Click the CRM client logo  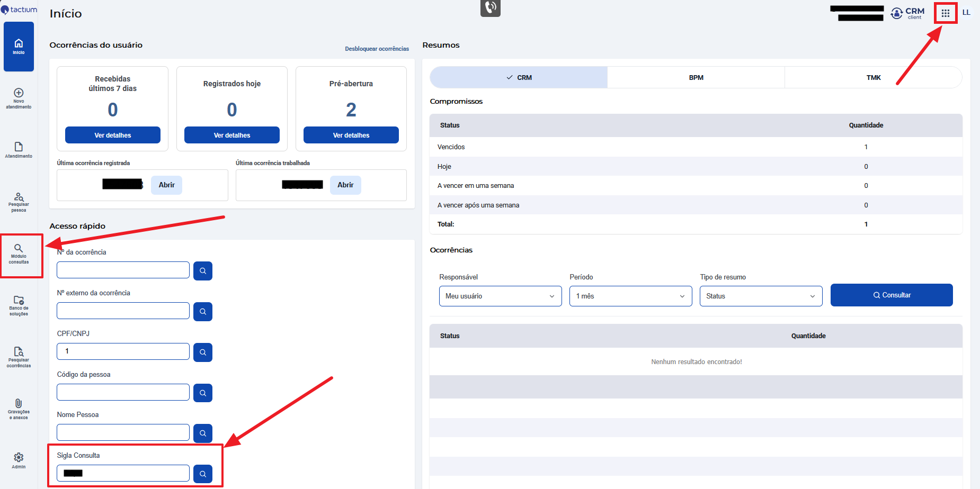(x=907, y=13)
